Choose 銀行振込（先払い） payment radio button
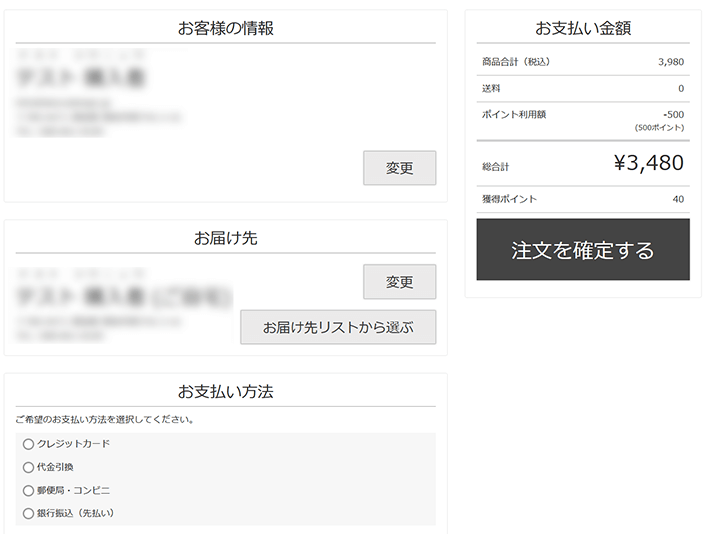 pos(28,513)
